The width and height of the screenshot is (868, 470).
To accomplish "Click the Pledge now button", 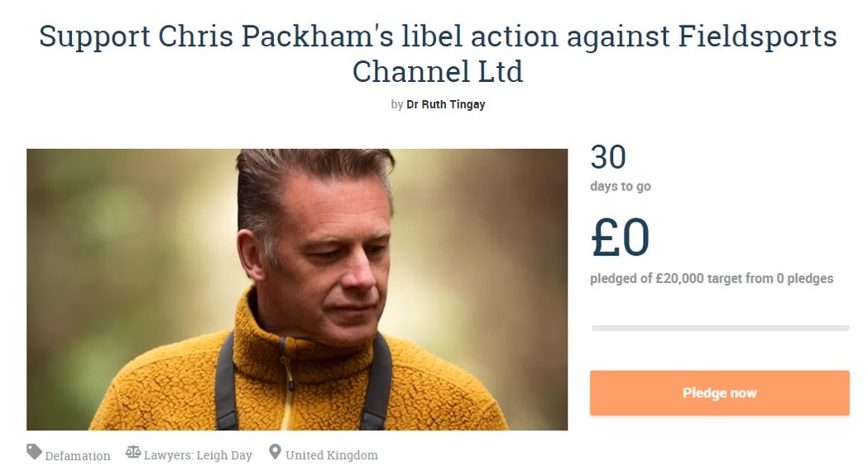I will point(719,393).
